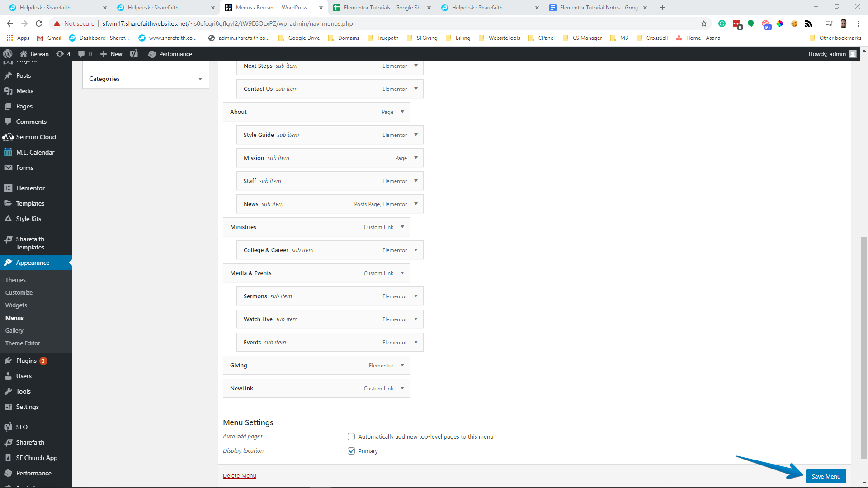868x488 pixels.
Task: Expand the Categories panel
Action: [x=200, y=79]
